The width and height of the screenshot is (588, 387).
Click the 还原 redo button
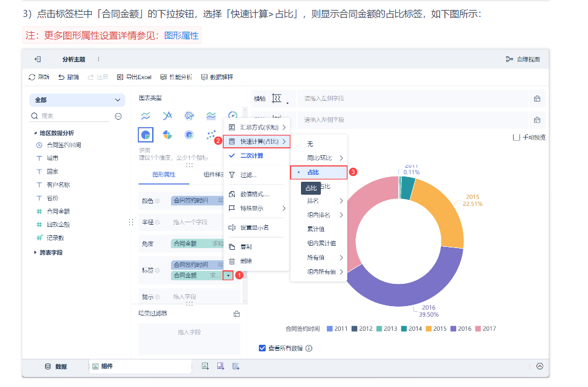tap(98, 77)
